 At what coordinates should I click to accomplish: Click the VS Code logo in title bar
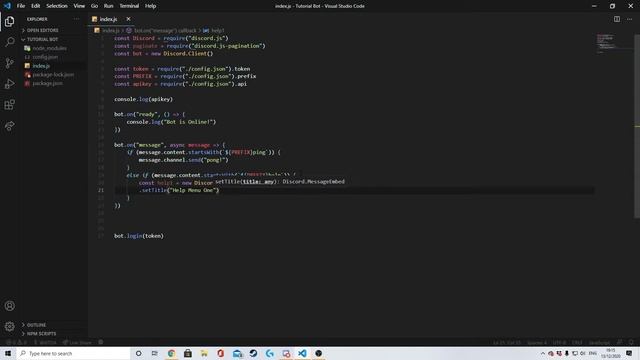(x=7, y=6)
